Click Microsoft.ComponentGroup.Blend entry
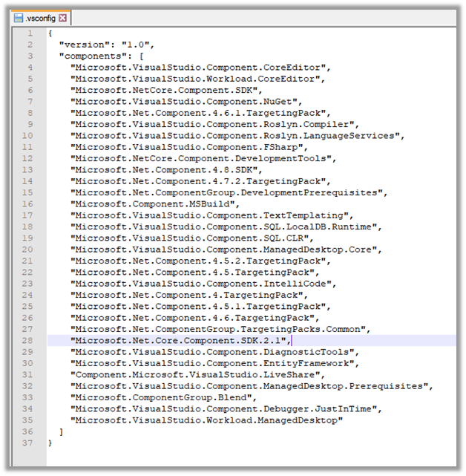Image resolution: width=466 pixels, height=476 pixels. click(x=163, y=397)
